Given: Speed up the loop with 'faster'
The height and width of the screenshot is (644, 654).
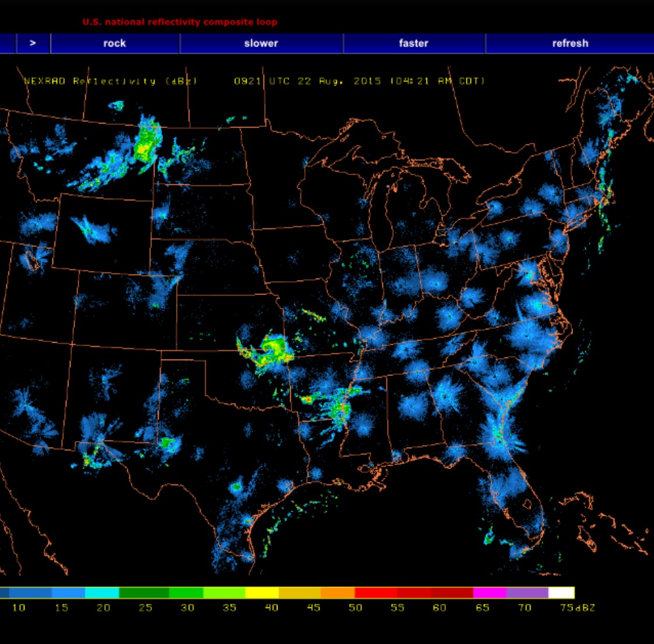Looking at the screenshot, I should click(413, 43).
